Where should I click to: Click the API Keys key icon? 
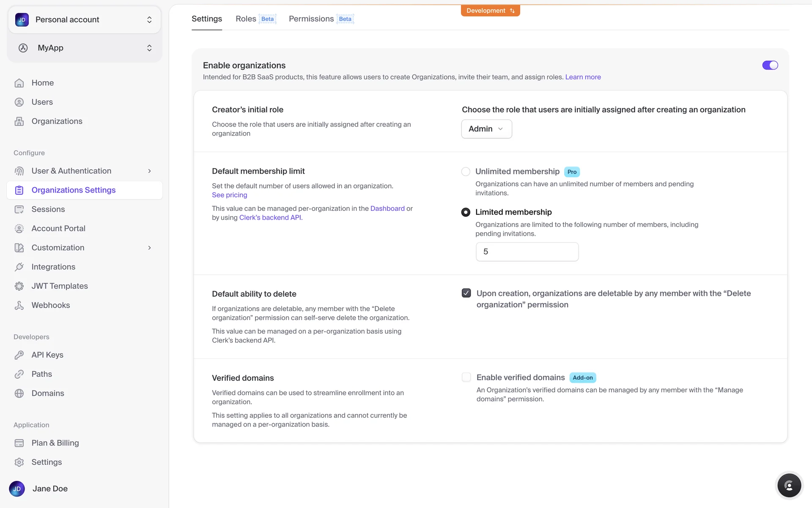click(19, 355)
